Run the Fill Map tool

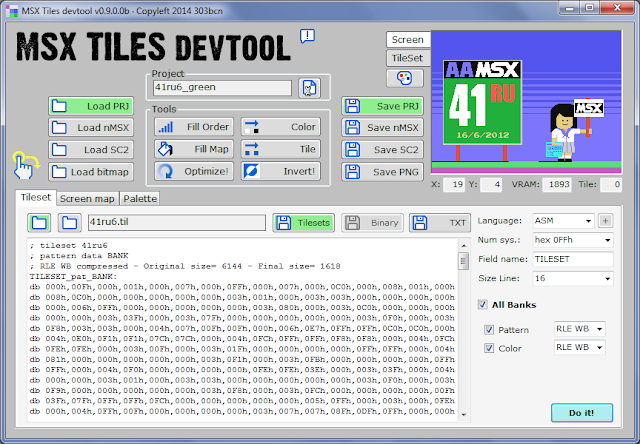click(194, 149)
